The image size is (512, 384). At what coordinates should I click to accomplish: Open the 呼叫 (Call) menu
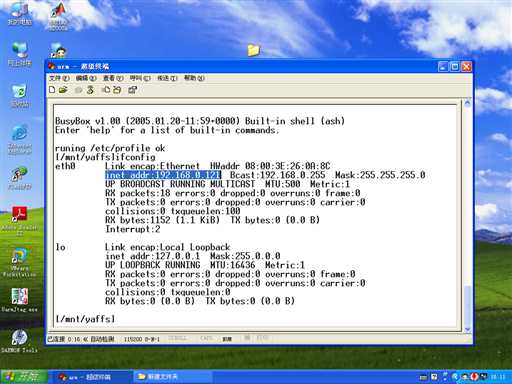pos(140,78)
